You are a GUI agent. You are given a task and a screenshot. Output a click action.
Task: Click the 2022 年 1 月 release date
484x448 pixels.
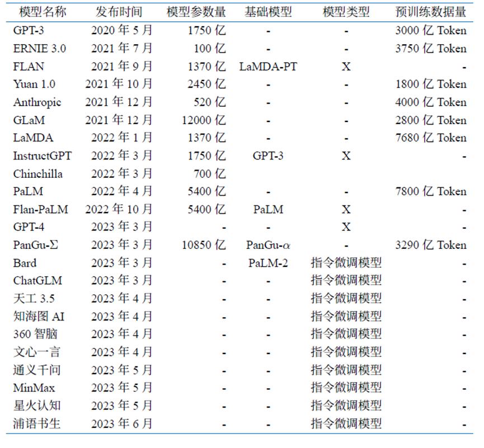pos(122,137)
